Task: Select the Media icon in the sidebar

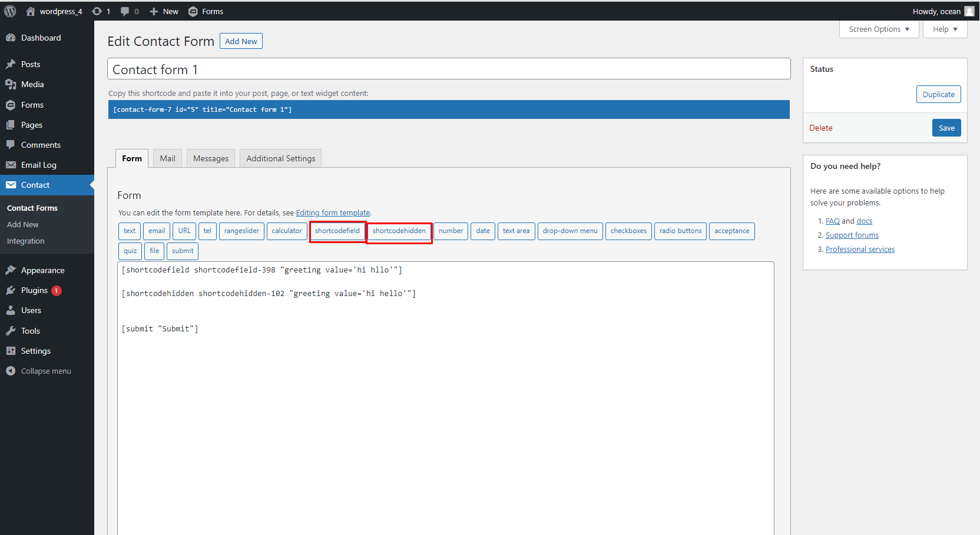Action: (x=12, y=84)
